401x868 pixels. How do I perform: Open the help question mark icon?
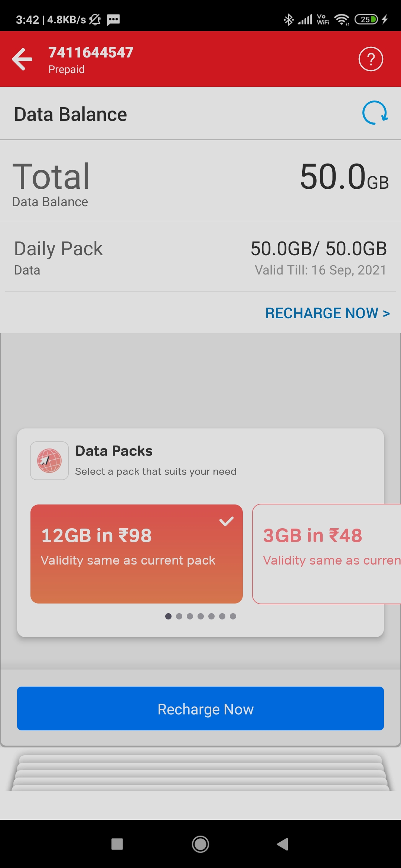pyautogui.click(x=371, y=59)
